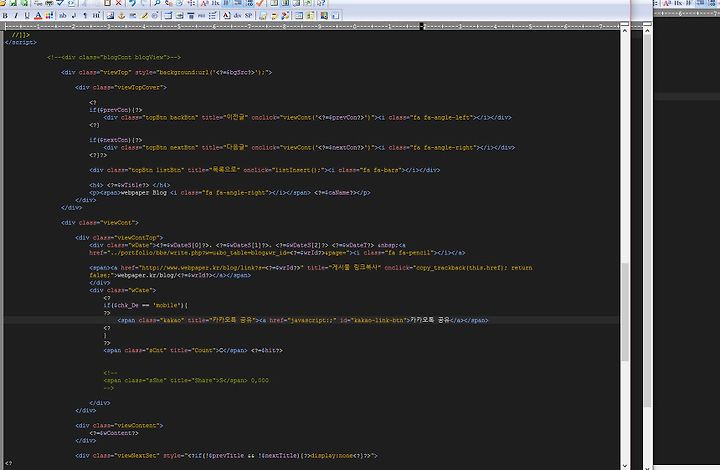Viewport: 720px width, 470px height.
Task: Apply Italic tag from HTML toolbar
Action: point(16,16)
